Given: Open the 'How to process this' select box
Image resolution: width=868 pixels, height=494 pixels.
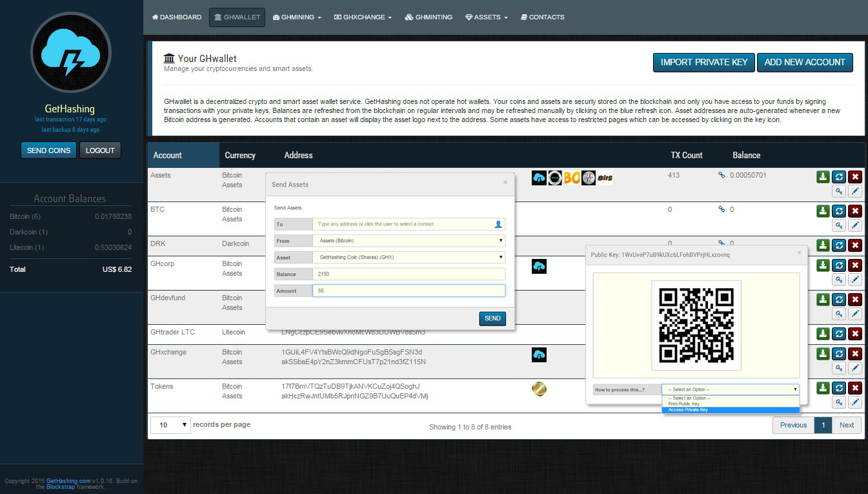Looking at the screenshot, I should (731, 389).
